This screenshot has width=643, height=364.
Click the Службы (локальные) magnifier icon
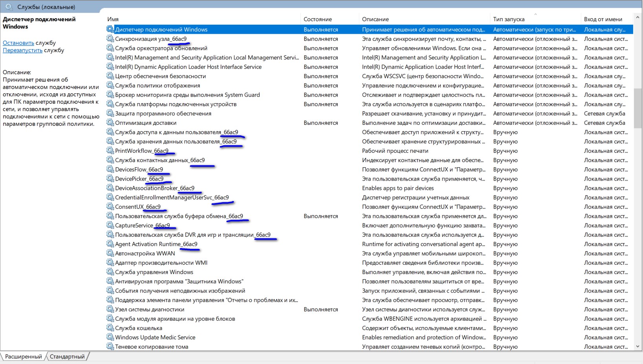9,7
